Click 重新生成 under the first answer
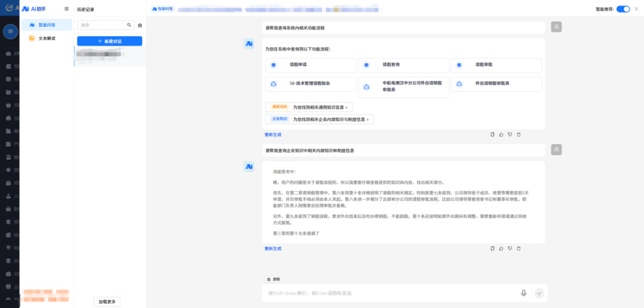The image size is (644, 308). pos(273,135)
